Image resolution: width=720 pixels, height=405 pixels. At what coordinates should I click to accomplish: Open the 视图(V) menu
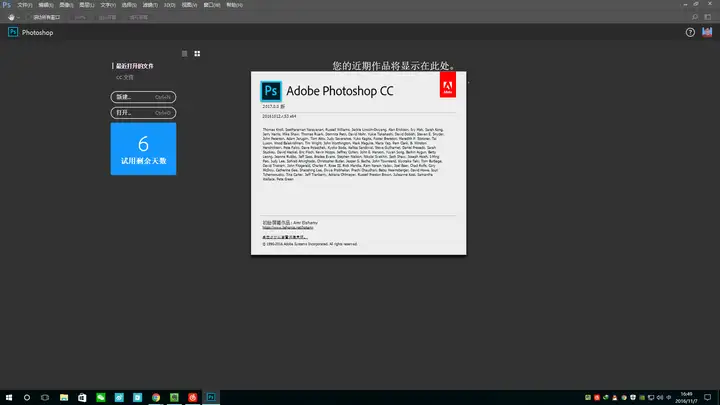189,5
